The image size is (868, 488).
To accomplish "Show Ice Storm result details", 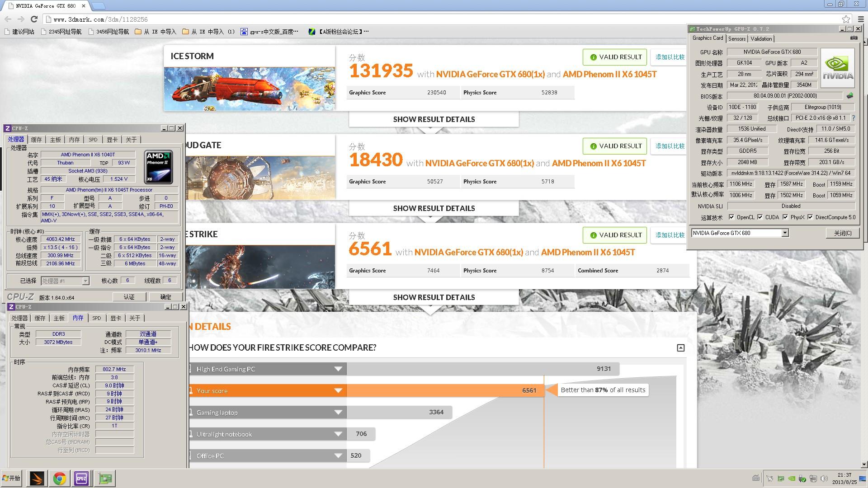I will coord(434,119).
